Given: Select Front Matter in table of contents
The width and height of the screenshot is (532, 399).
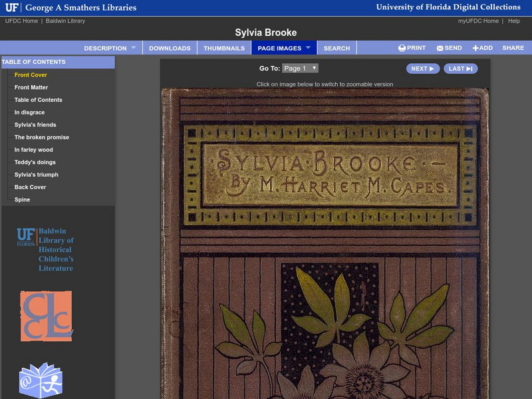Looking at the screenshot, I should 31,88.
